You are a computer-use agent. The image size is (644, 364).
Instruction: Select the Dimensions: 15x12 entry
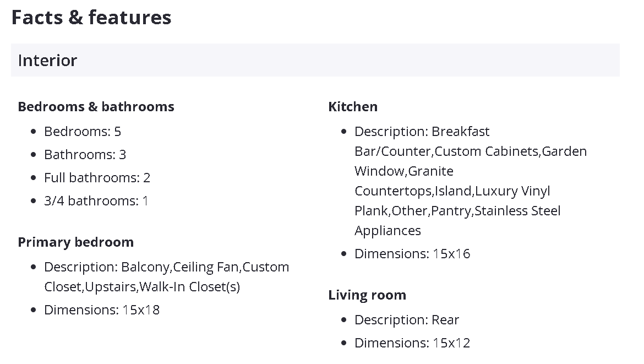[x=412, y=343]
